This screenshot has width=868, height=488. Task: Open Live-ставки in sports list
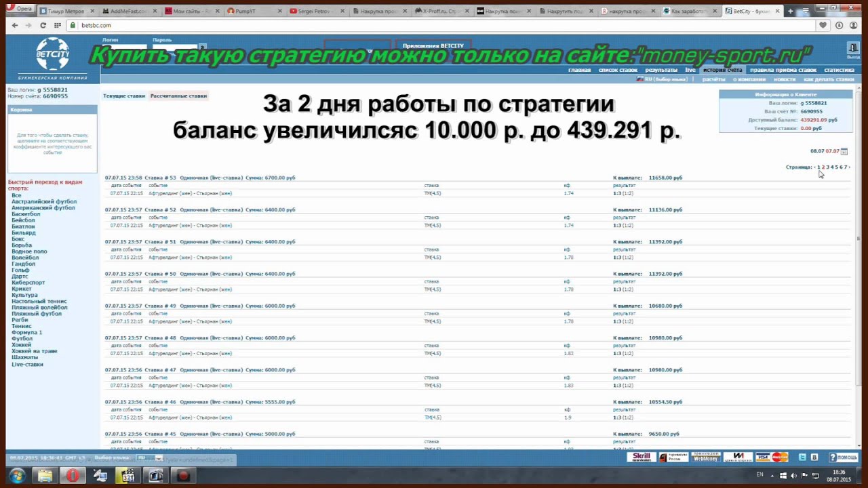click(27, 364)
